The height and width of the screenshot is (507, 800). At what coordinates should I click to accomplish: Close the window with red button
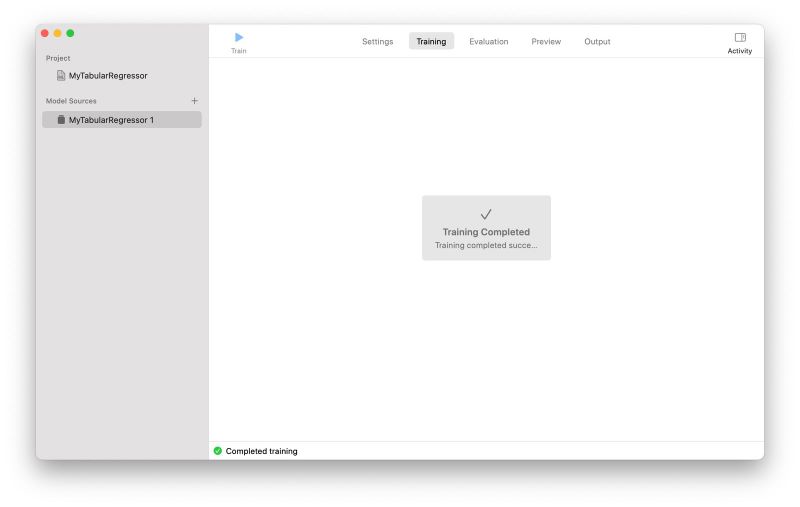[x=45, y=33]
